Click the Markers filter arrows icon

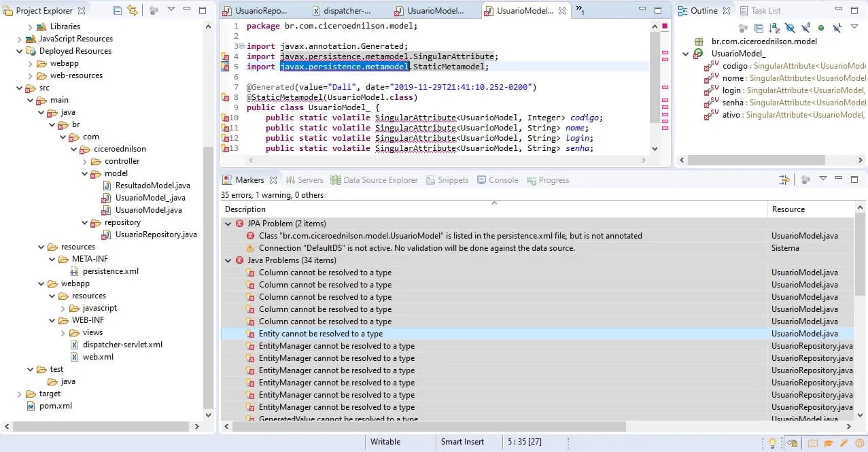coord(784,180)
